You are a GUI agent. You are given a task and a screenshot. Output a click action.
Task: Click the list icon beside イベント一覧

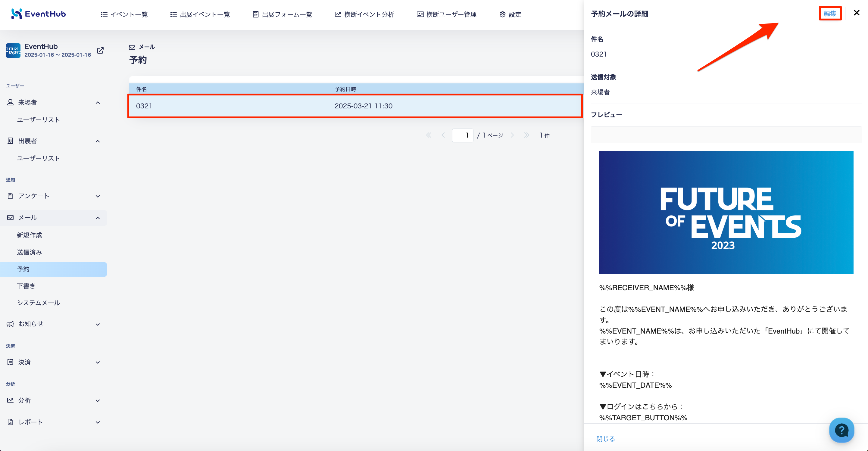[104, 14]
